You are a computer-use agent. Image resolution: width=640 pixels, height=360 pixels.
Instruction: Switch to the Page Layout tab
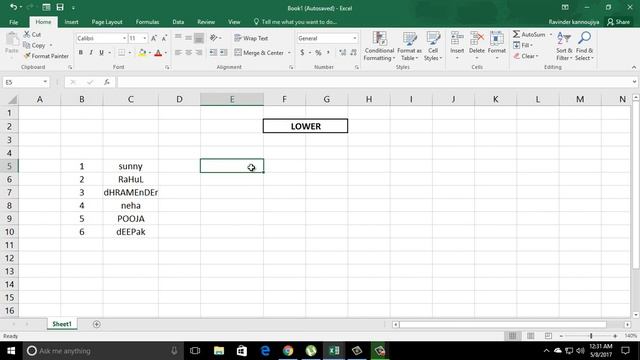coord(107,22)
